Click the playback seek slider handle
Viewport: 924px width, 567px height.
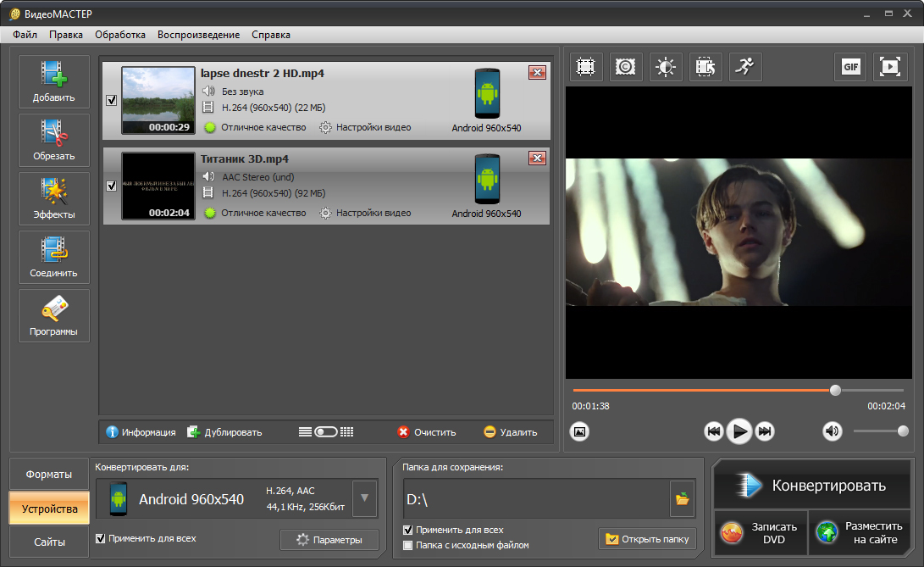[835, 390]
